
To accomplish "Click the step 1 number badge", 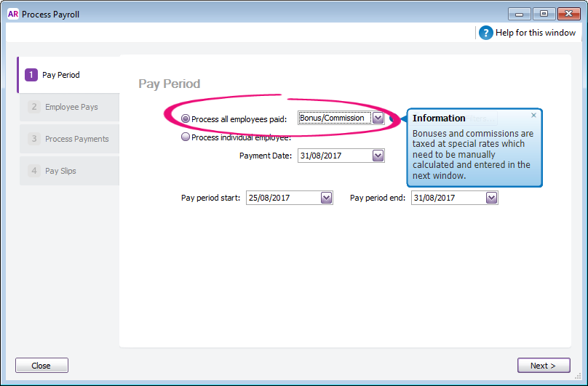I will click(x=31, y=75).
